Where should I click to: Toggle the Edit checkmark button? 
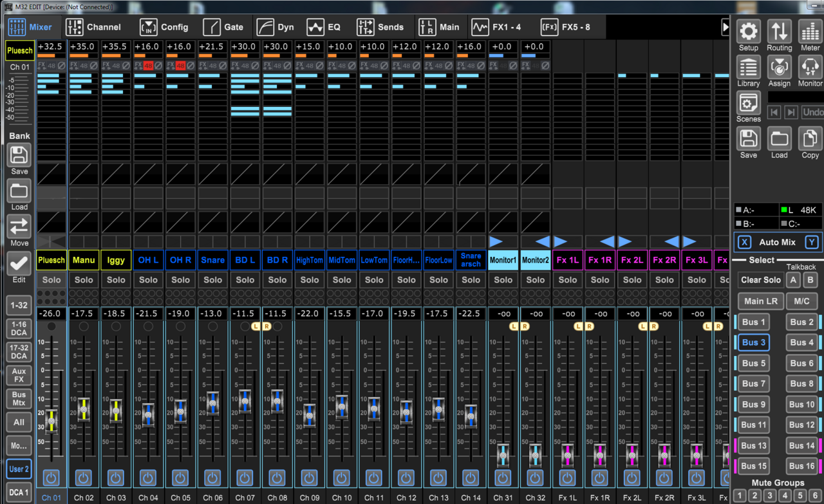[19, 263]
